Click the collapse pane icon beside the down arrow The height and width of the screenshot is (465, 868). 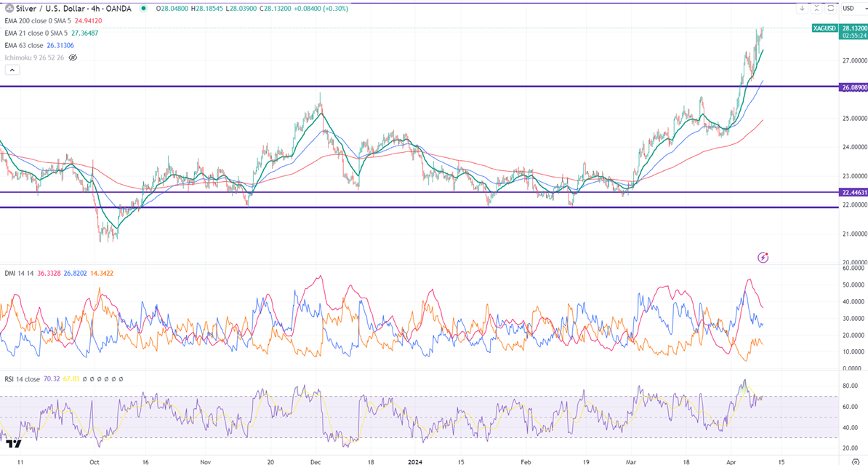[816, 8]
